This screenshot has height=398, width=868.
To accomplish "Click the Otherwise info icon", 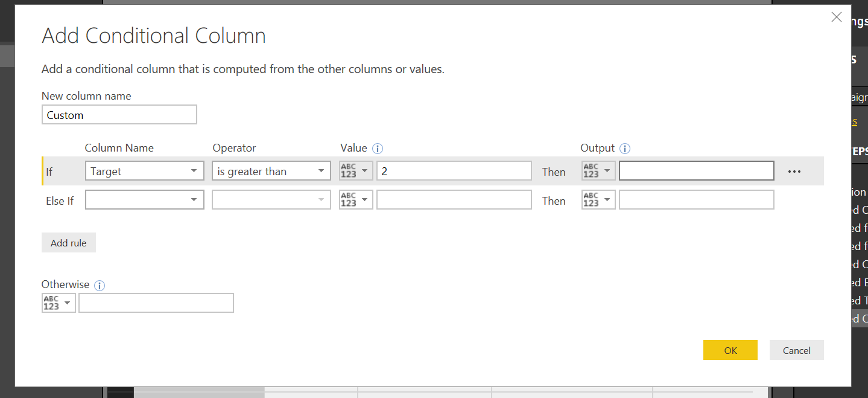I will (x=100, y=285).
